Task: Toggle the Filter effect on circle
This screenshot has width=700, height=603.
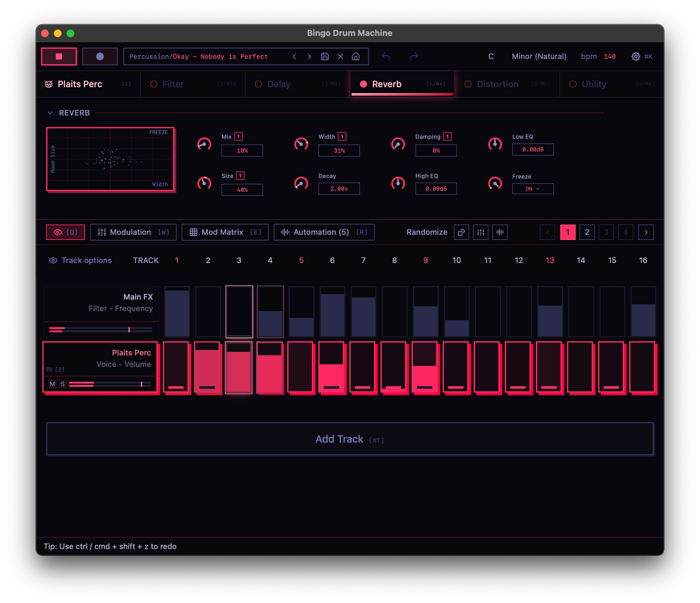Action: 154,84
